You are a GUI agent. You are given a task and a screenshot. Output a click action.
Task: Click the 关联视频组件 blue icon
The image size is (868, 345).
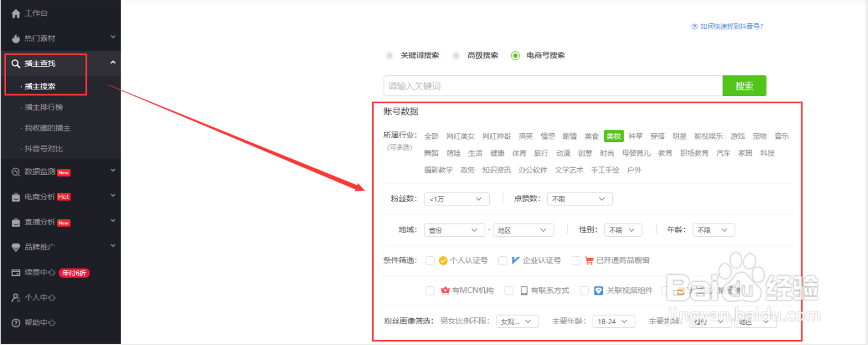point(599,291)
